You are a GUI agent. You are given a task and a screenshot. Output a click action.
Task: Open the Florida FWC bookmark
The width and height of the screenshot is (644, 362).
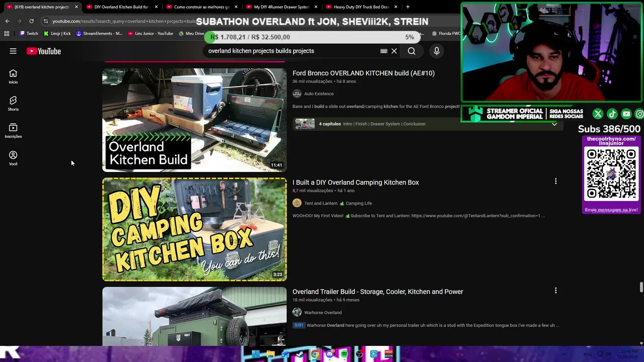click(x=446, y=34)
